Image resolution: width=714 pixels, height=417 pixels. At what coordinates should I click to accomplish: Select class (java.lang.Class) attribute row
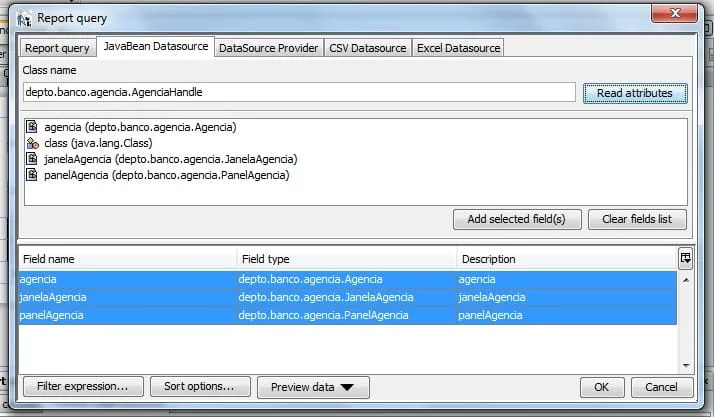coord(98,143)
